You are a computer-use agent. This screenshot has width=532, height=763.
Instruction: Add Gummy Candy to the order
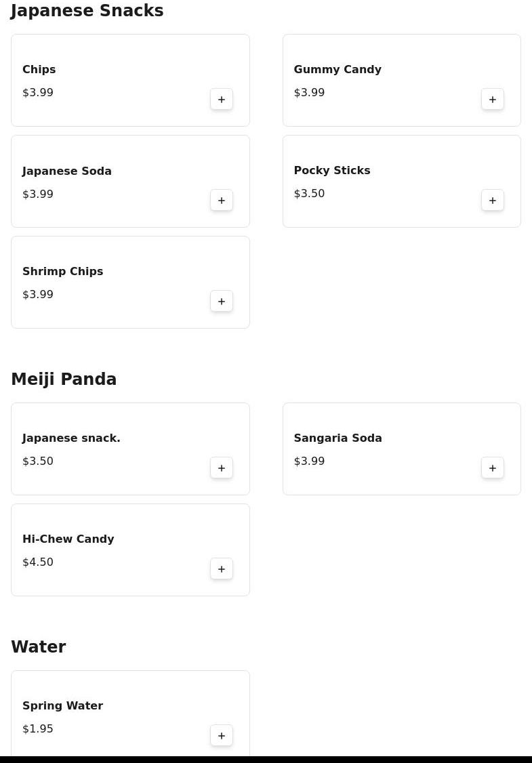click(493, 100)
